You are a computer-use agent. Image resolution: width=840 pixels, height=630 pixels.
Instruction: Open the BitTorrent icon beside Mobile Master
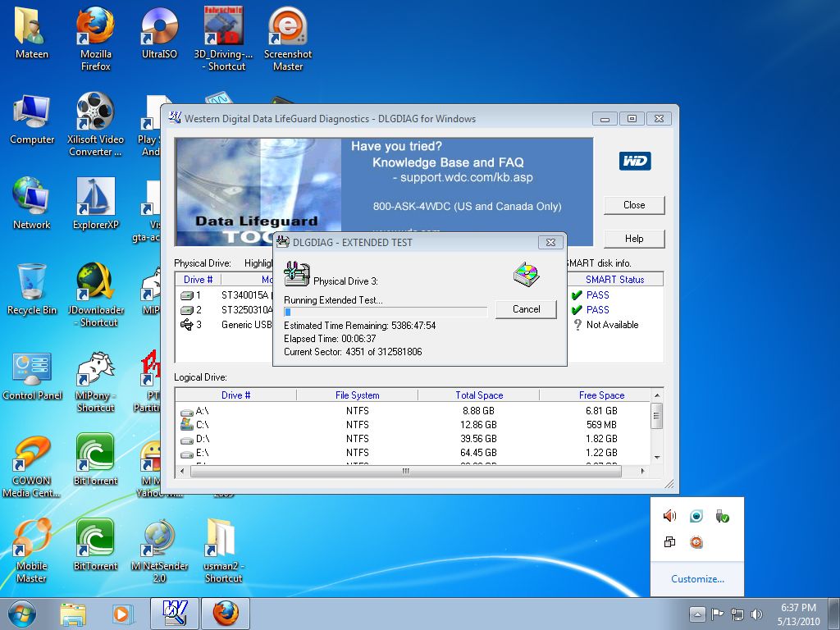pyautogui.click(x=95, y=545)
